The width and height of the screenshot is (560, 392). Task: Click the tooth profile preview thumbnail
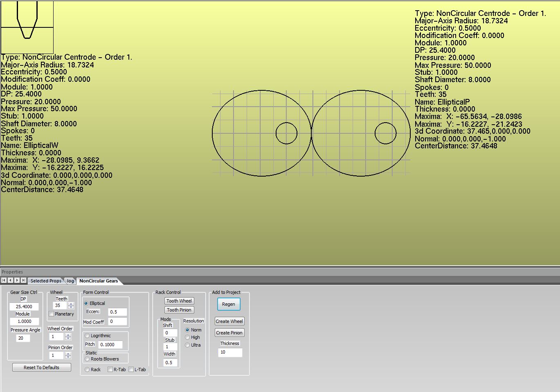(27, 27)
